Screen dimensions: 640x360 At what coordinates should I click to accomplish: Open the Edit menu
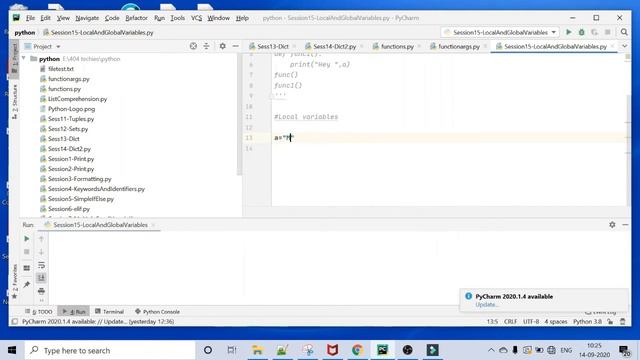(45, 18)
